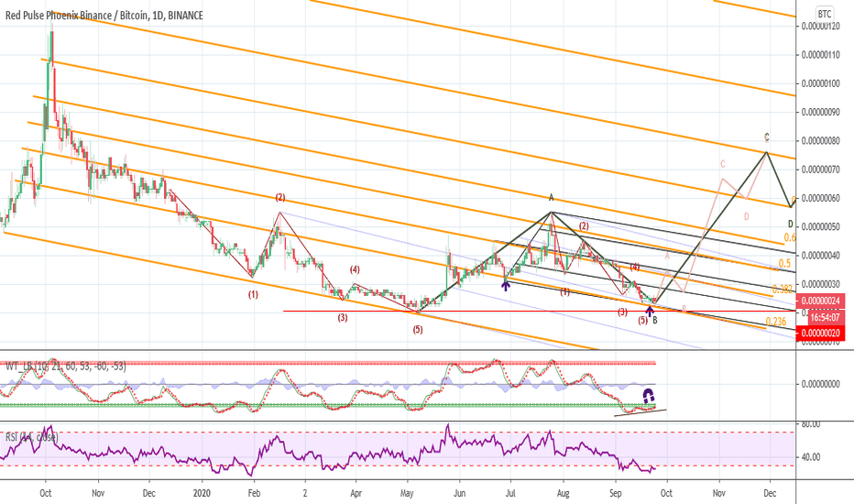
Task: Click the Sep label on time axis
Action: pos(615,494)
